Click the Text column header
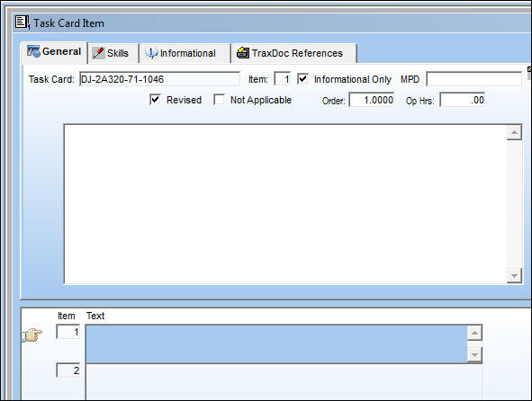This screenshot has width=532, height=401. 95,316
